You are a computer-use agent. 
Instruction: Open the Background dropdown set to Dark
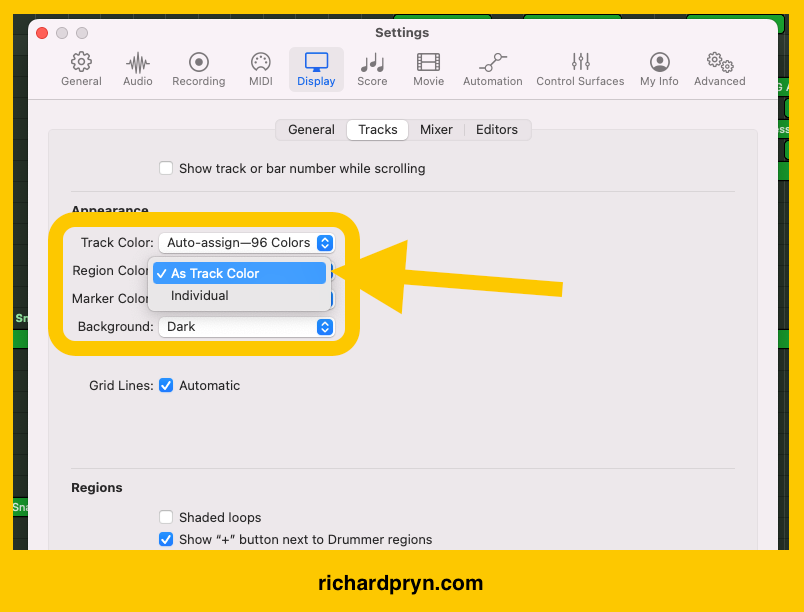[247, 327]
